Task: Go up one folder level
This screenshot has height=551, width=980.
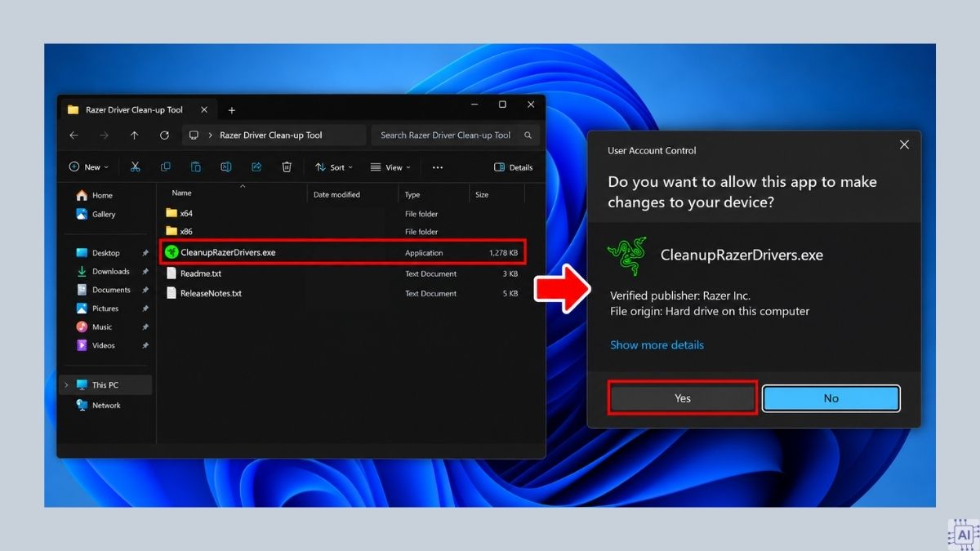Action: (134, 136)
